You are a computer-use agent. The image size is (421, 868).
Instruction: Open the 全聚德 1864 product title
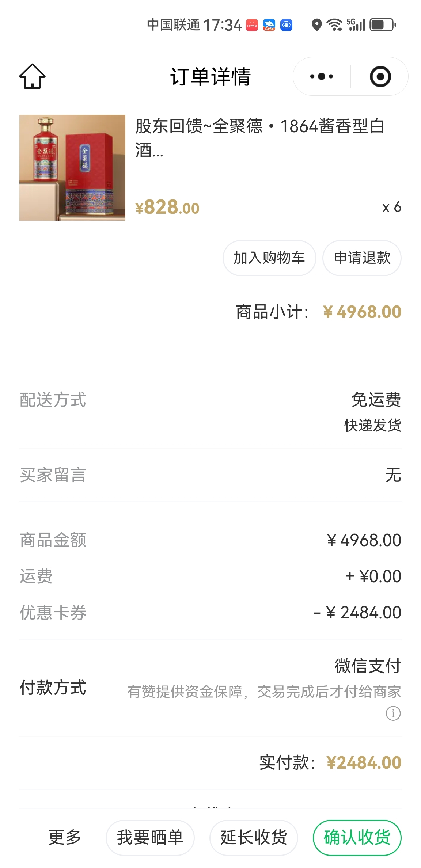(x=259, y=138)
